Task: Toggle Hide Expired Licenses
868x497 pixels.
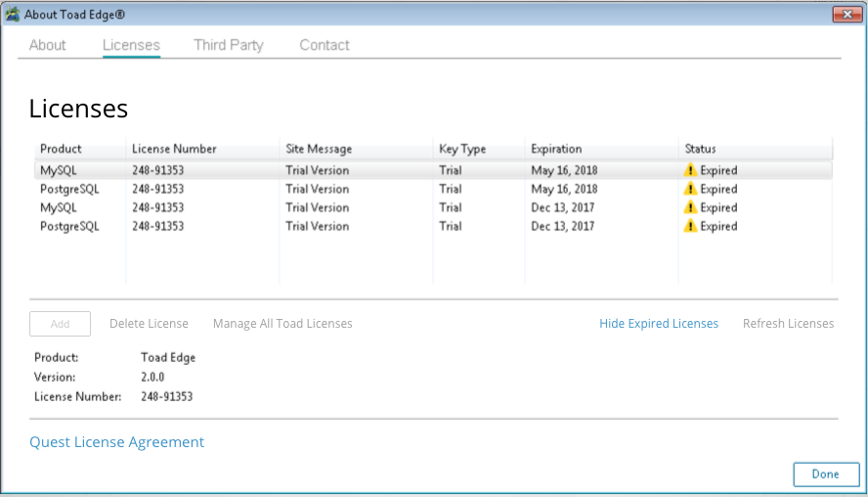Action: 659,324
